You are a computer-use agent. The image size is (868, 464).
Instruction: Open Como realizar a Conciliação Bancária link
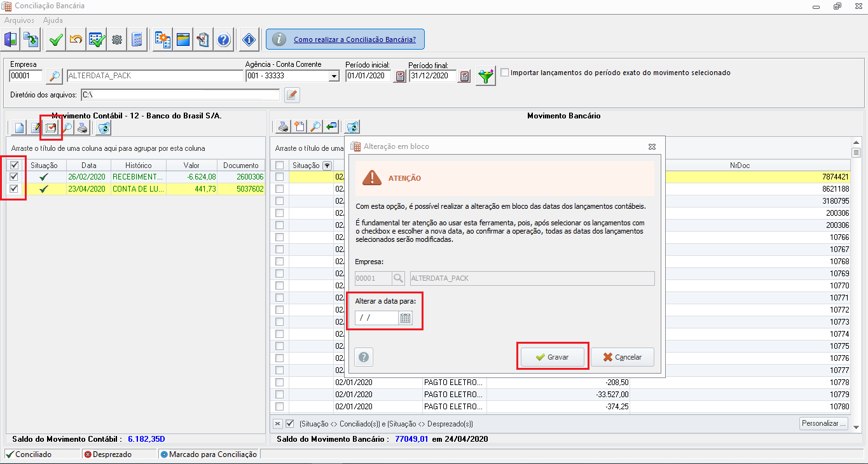click(354, 39)
